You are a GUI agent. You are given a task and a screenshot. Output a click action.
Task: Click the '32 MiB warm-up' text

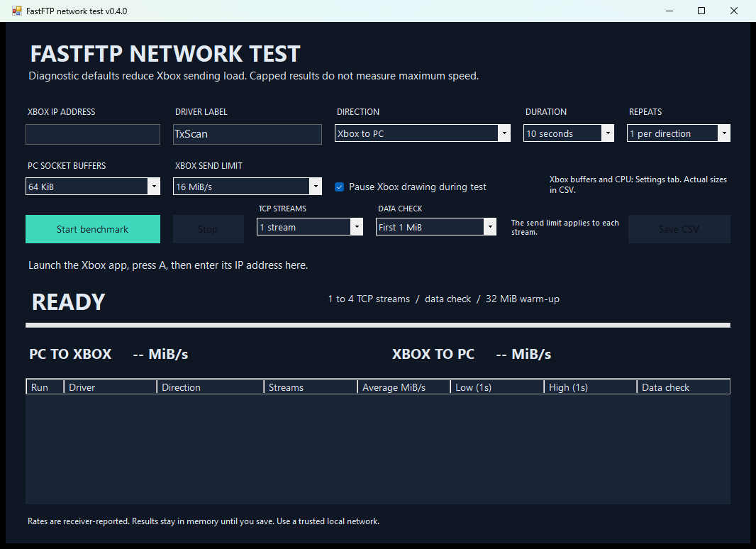pos(523,299)
